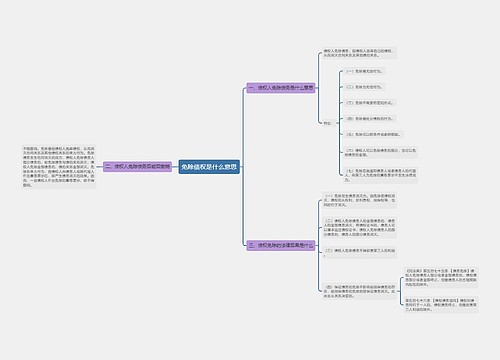Select the three-line feature item (七)

[380, 175]
